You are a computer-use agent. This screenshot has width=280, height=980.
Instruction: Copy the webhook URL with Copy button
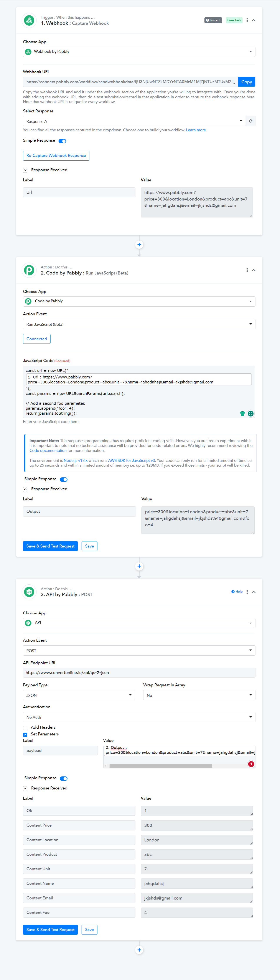(247, 82)
